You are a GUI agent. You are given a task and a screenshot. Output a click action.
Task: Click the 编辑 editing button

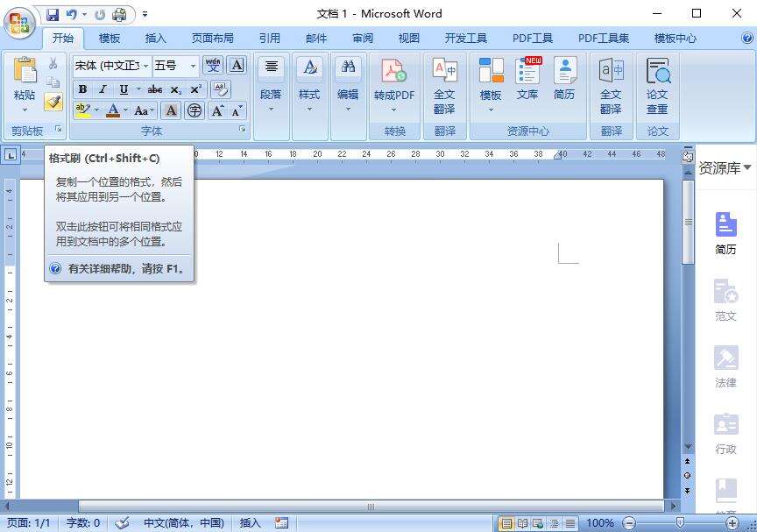[x=348, y=86]
